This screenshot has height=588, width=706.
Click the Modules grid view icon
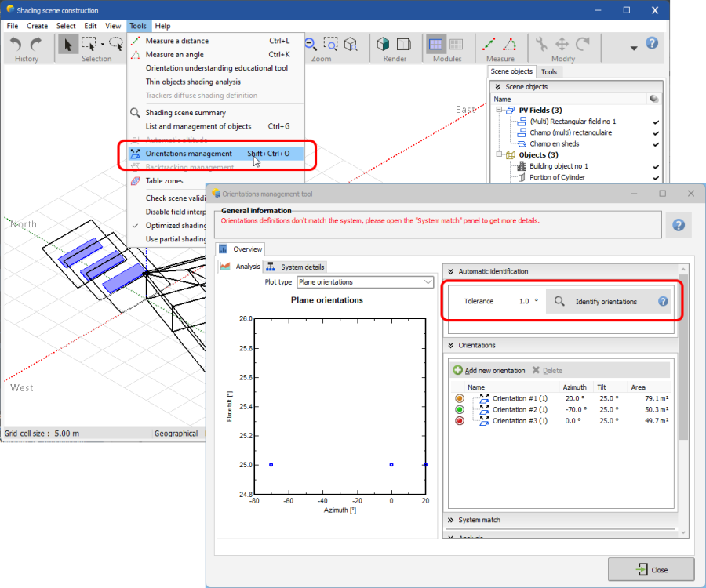(x=435, y=45)
